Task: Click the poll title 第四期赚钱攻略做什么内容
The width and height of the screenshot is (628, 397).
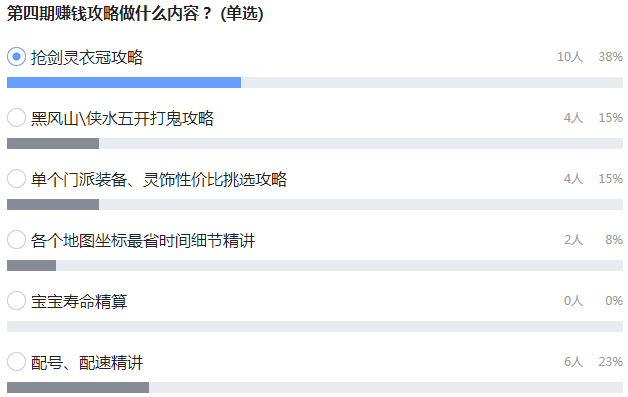Action: point(103,13)
